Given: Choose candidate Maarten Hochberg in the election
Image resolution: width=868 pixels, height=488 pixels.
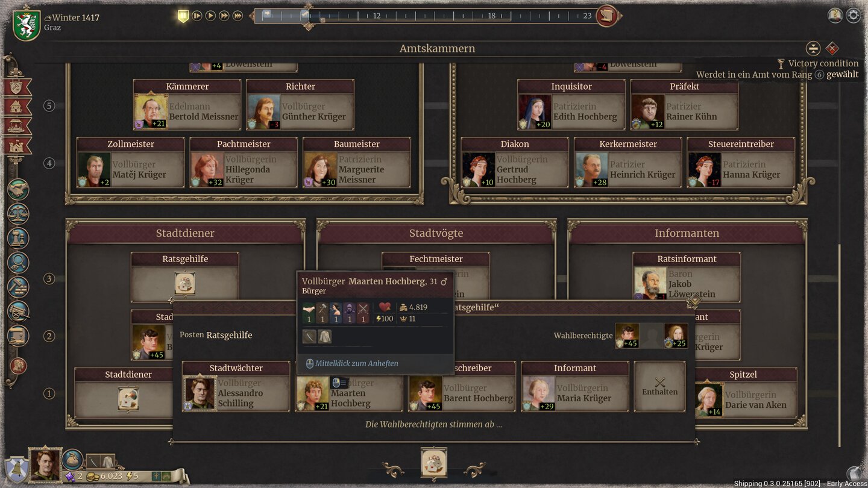Looking at the screenshot, I should point(350,393).
